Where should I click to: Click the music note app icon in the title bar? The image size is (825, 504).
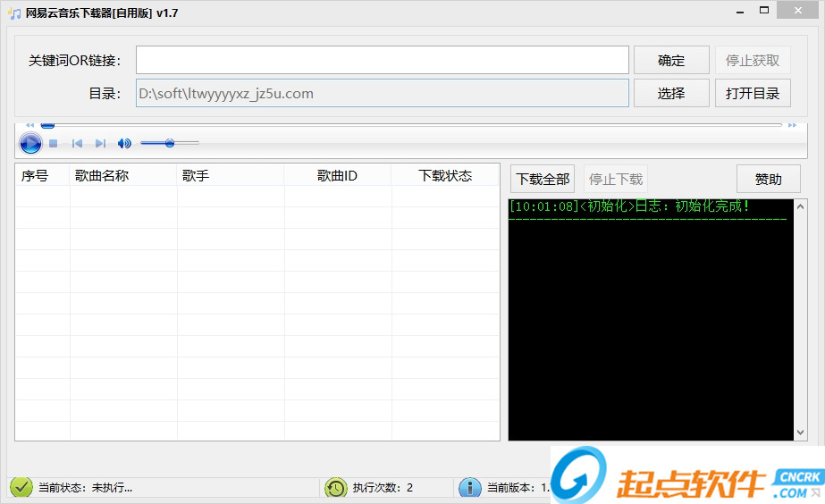(x=14, y=13)
